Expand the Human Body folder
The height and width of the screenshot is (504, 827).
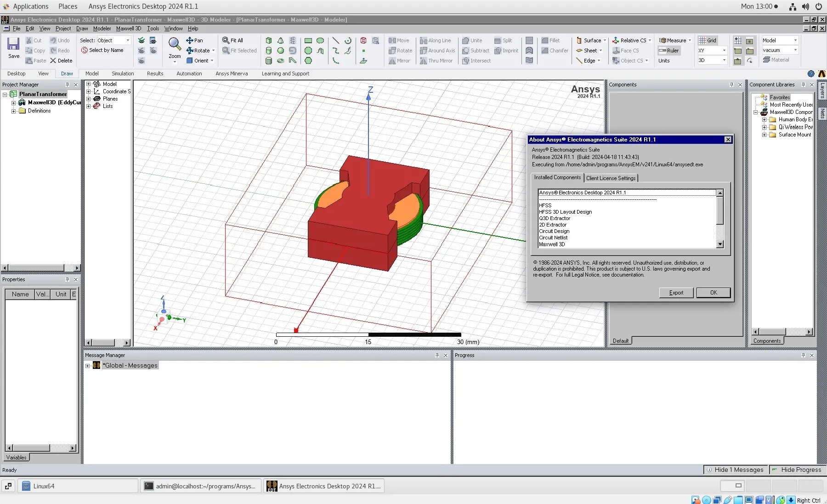coord(764,119)
